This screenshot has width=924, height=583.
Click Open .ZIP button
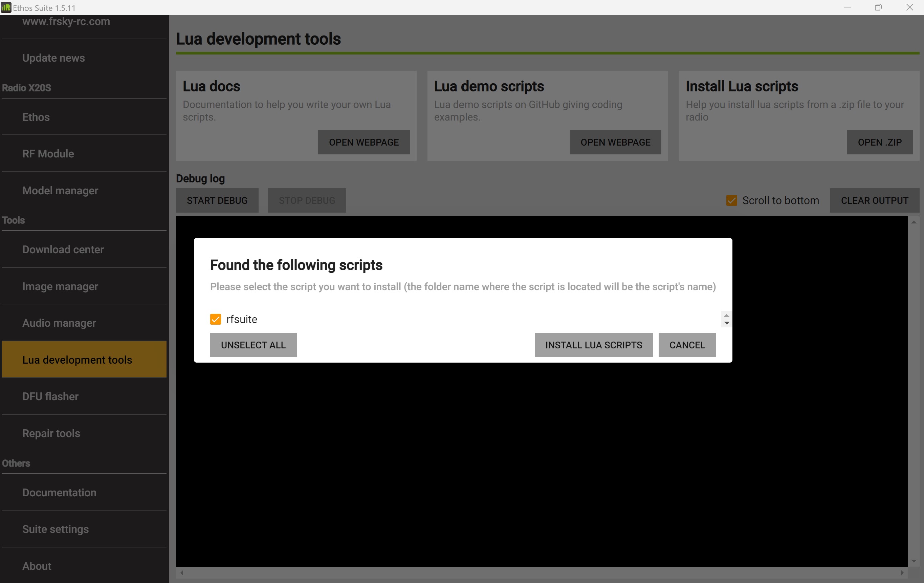(879, 143)
